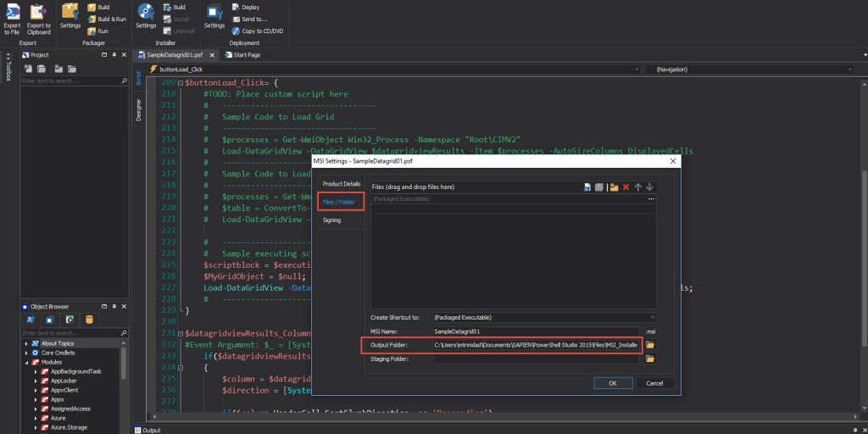Click MSI Name input field
The image size is (868, 434).
(536, 331)
